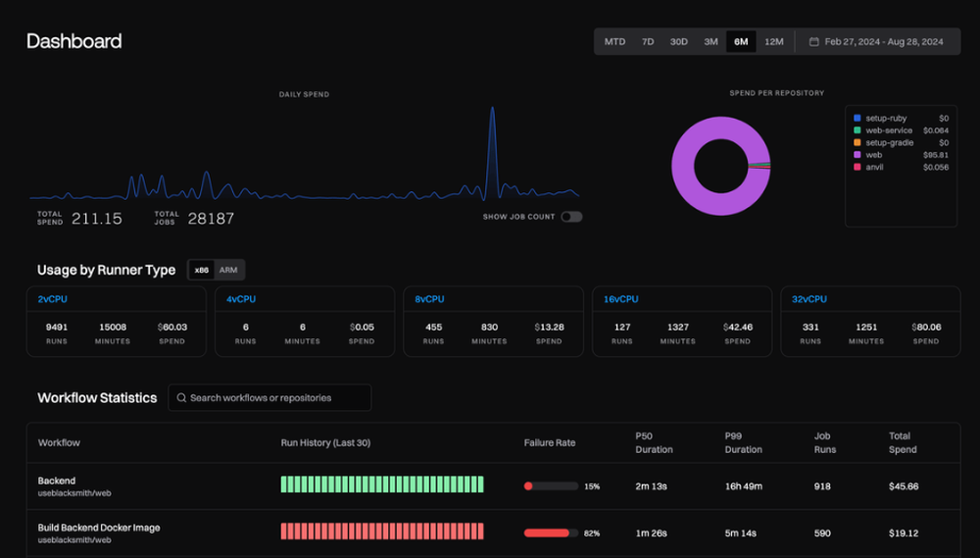Click the $80.06 spend on 32vCPU card
Viewport: 980px width, 558px height.
[x=926, y=328]
